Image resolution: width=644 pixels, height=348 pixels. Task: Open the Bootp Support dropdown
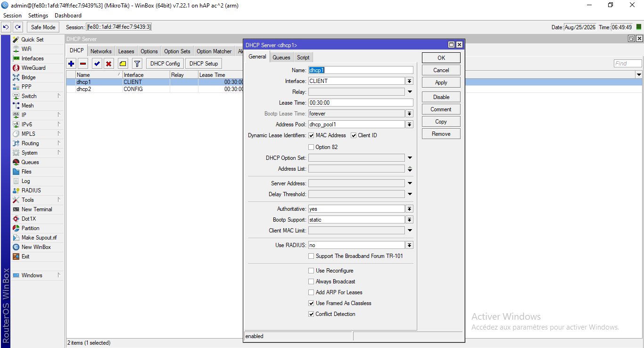pyautogui.click(x=410, y=220)
